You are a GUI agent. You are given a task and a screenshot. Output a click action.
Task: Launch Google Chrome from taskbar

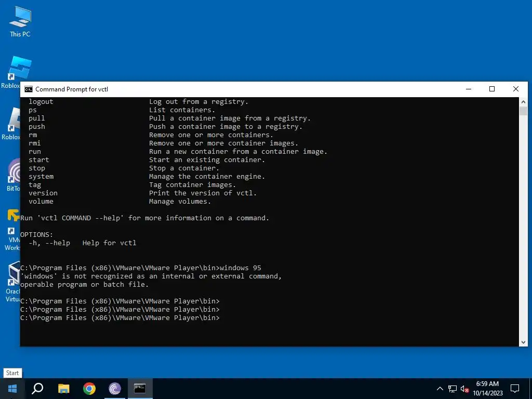tap(89, 389)
